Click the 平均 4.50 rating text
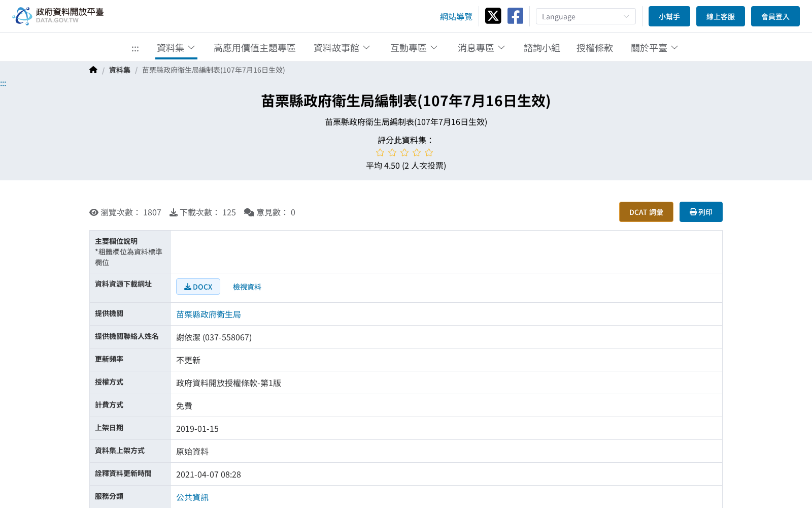Image resolution: width=812 pixels, height=508 pixels. pos(406,166)
